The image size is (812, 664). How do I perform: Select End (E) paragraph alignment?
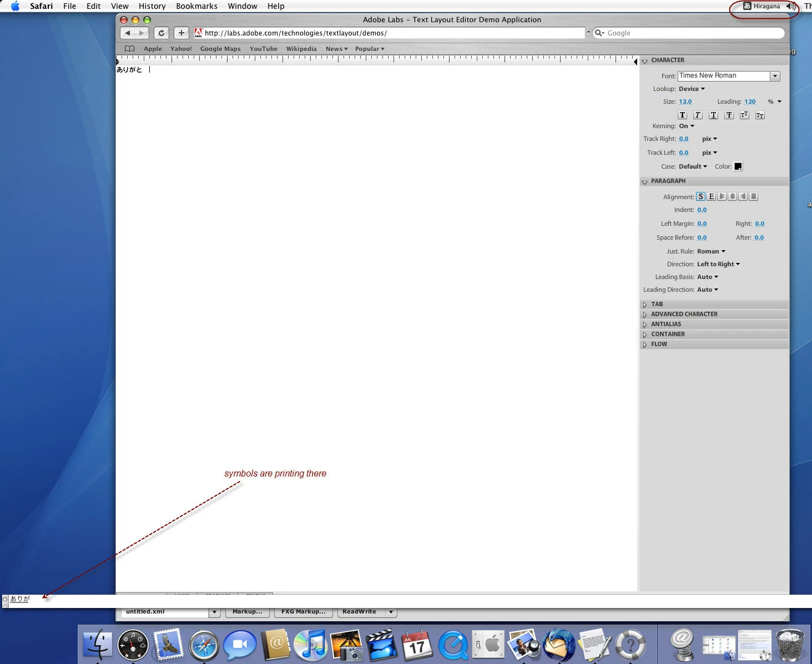pos(712,197)
